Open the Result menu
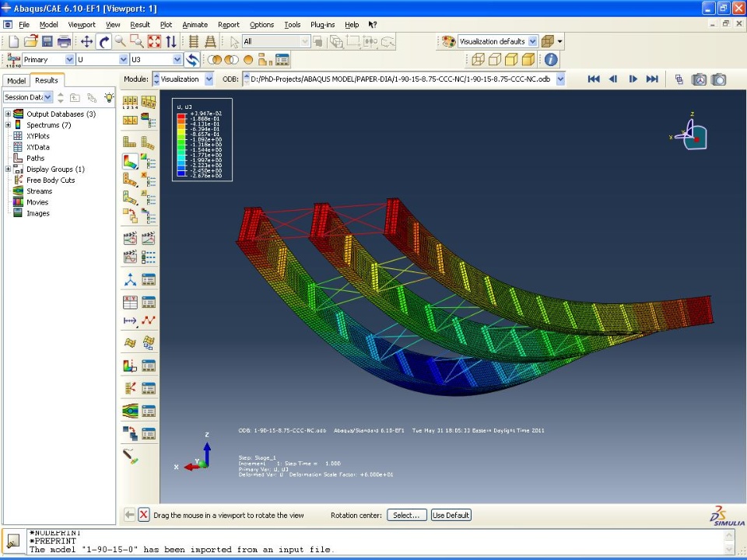Screen dimensions: 747x560 (140, 25)
